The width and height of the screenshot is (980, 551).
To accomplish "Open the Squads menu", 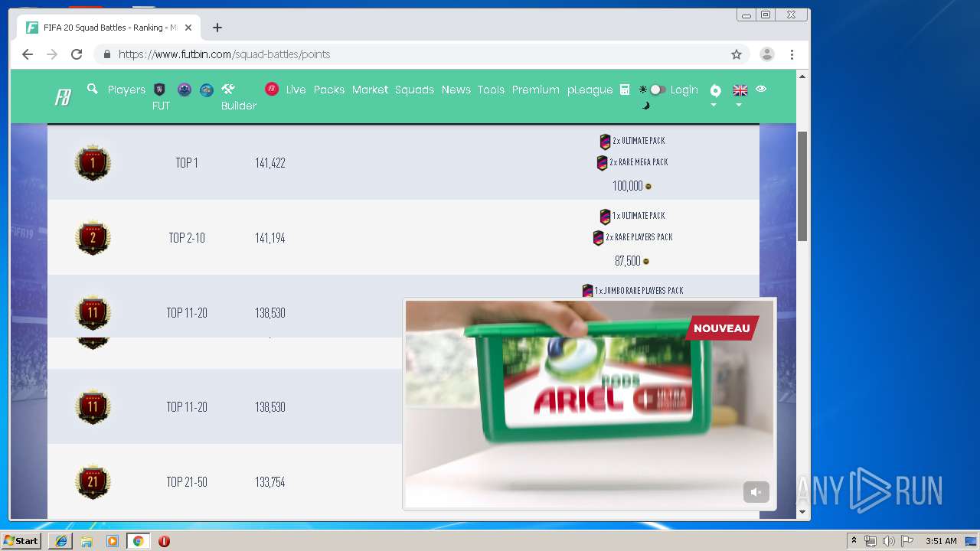I will coord(414,90).
